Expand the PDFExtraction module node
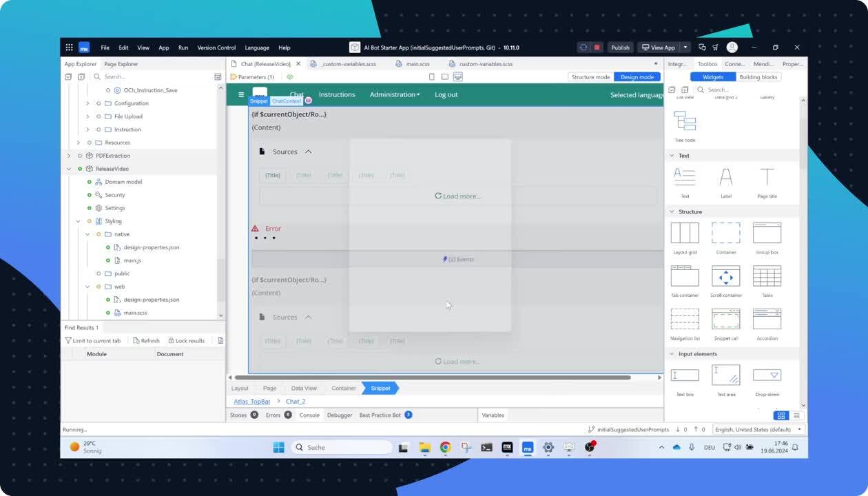This screenshot has height=496, width=868. [69, 156]
